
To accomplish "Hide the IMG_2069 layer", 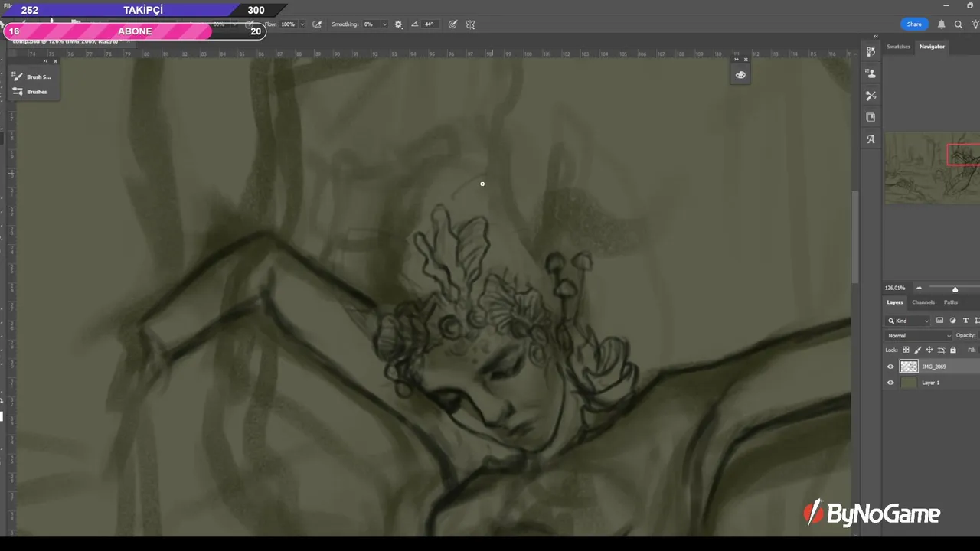I will pyautogui.click(x=890, y=367).
